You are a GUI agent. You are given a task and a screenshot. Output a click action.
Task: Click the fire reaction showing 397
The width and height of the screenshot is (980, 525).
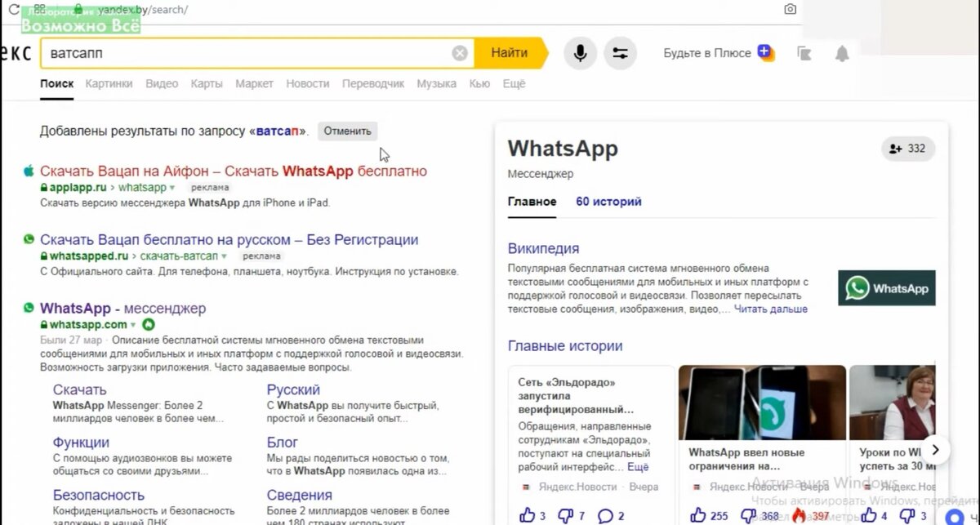point(800,515)
